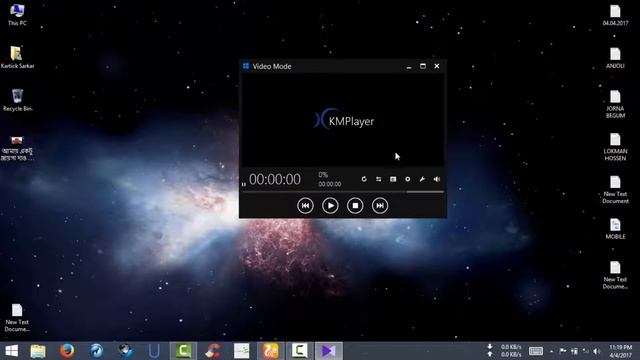This screenshot has height=360, width=640.
Task: Open the blue U icon in the taskbar
Action: 154,351
